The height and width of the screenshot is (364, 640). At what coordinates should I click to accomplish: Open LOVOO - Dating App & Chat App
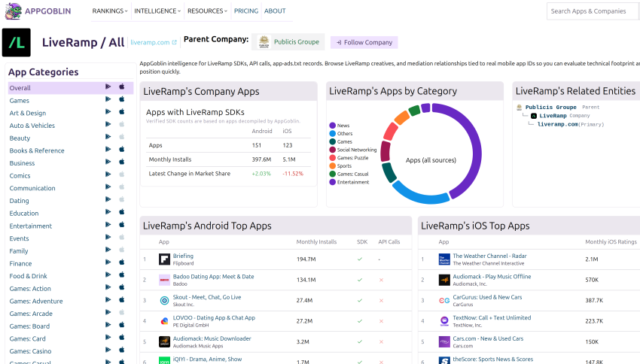click(215, 317)
